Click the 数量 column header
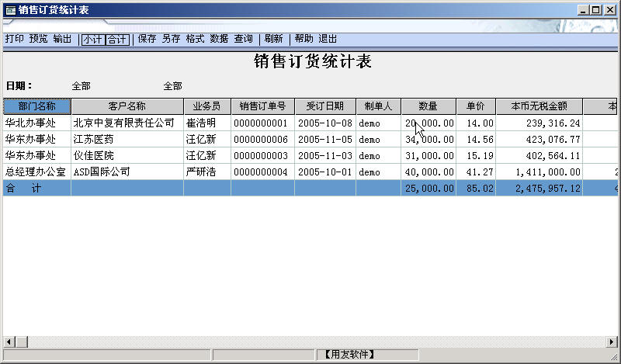 (x=428, y=106)
